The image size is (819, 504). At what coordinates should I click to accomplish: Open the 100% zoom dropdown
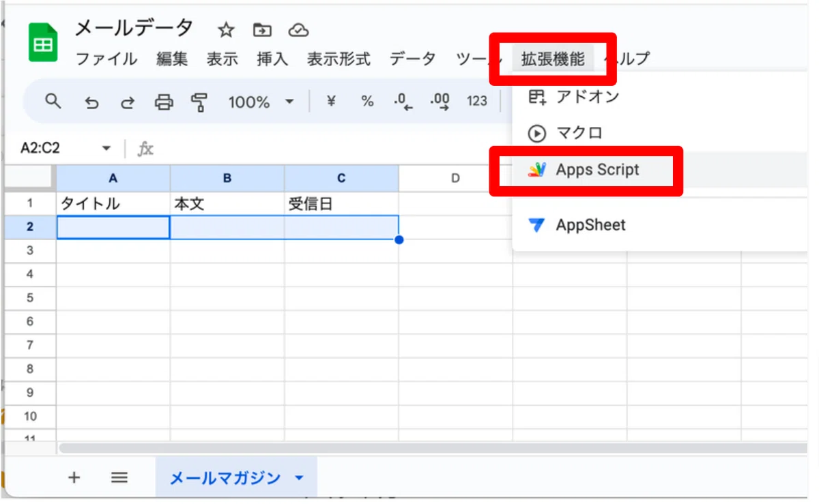pyautogui.click(x=261, y=102)
